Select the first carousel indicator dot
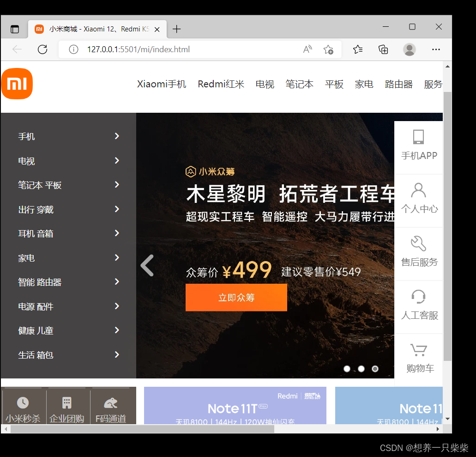This screenshot has width=476, height=457. coord(347,369)
